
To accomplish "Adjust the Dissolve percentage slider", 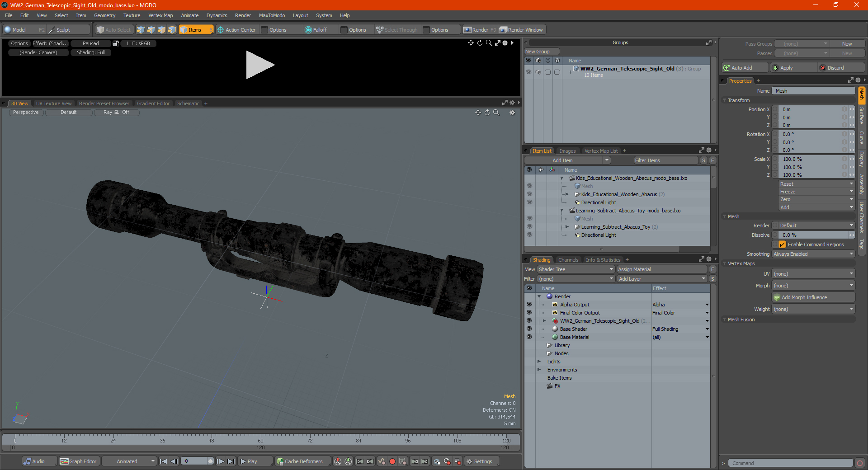I will 813,235.
